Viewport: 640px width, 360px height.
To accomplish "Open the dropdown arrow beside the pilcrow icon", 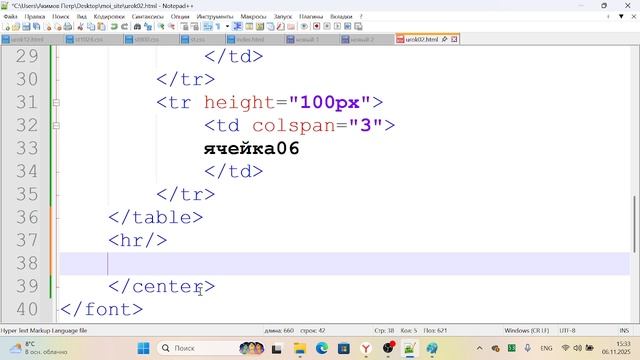I will [227, 27].
